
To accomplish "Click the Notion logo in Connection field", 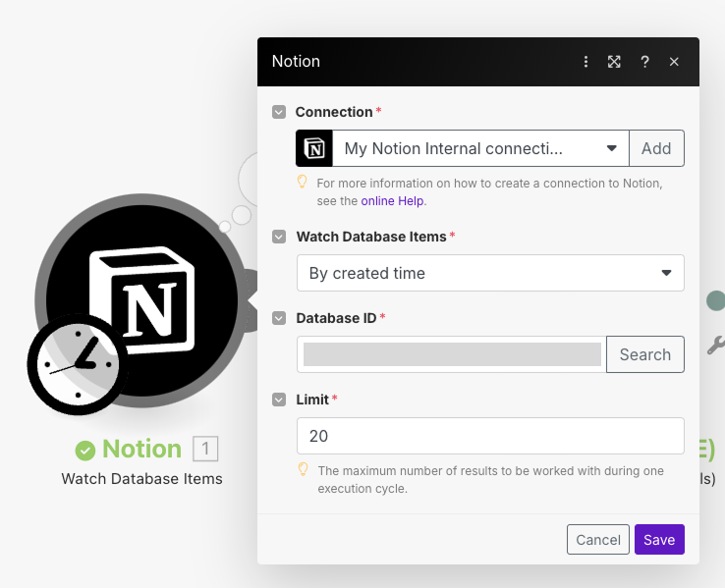I will click(314, 148).
